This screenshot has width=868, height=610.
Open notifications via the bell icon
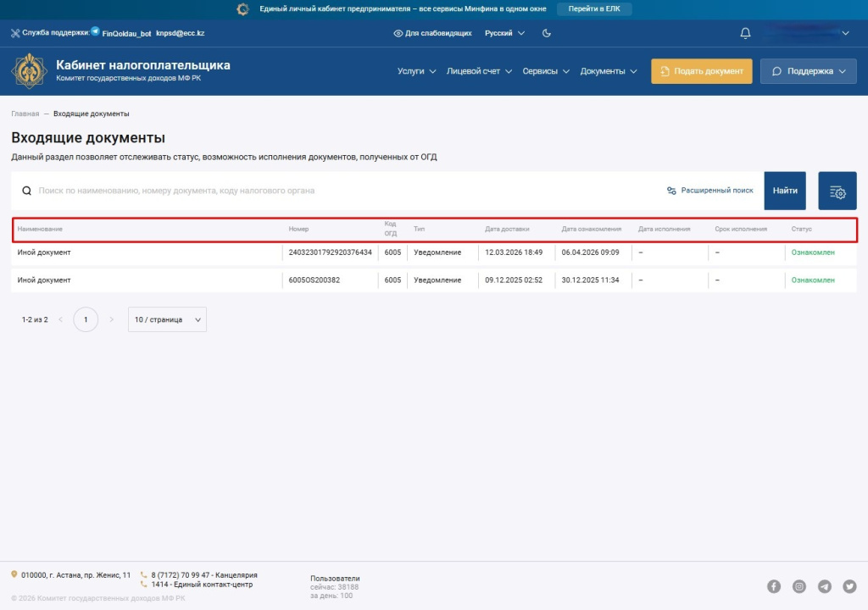(x=746, y=32)
